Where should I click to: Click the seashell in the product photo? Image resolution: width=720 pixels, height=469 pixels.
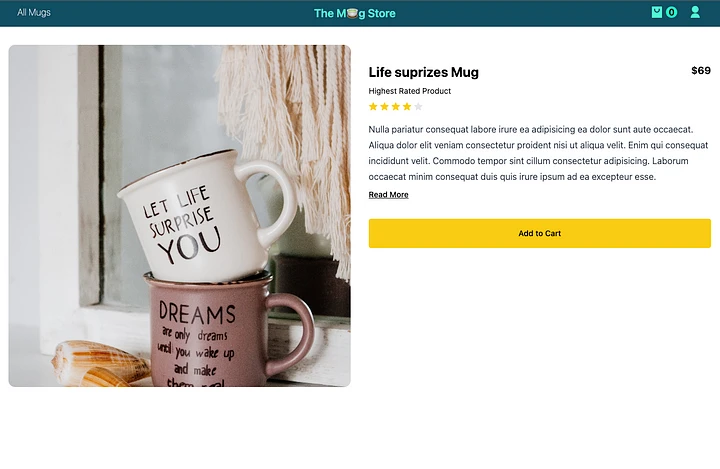pyautogui.click(x=99, y=364)
